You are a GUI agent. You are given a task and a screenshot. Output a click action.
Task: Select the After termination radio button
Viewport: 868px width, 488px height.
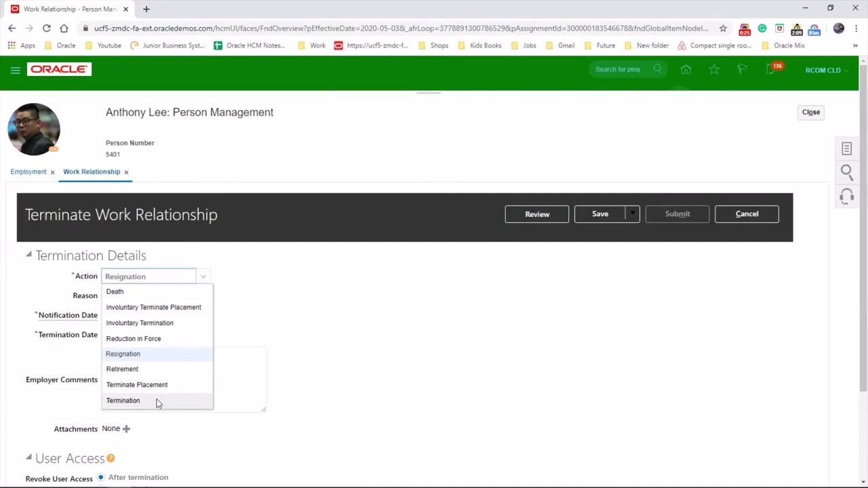tap(100, 477)
